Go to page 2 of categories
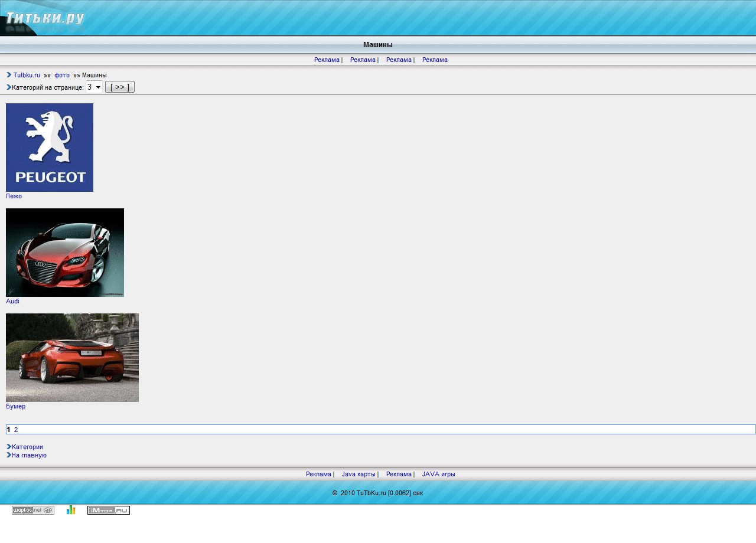756x543 pixels. click(x=16, y=430)
